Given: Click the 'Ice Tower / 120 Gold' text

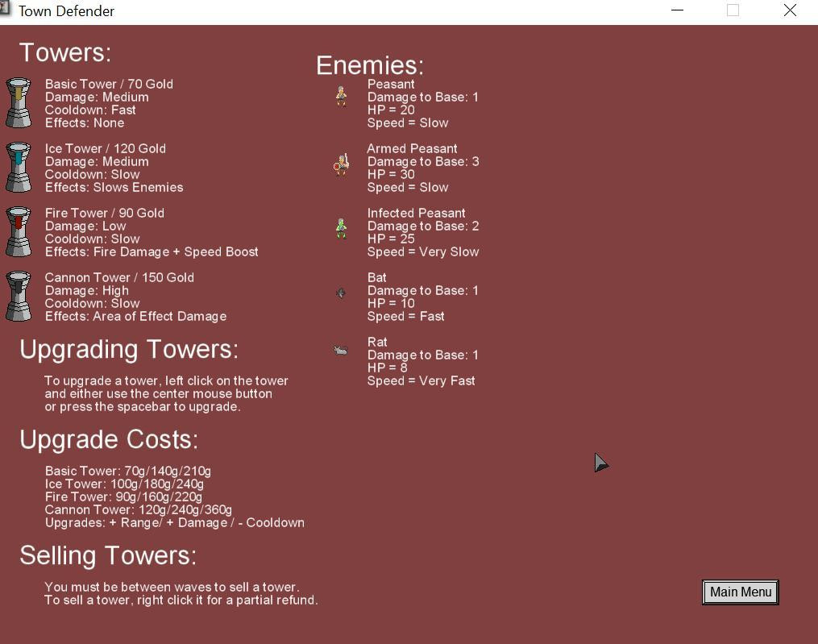Looking at the screenshot, I should (x=106, y=149).
